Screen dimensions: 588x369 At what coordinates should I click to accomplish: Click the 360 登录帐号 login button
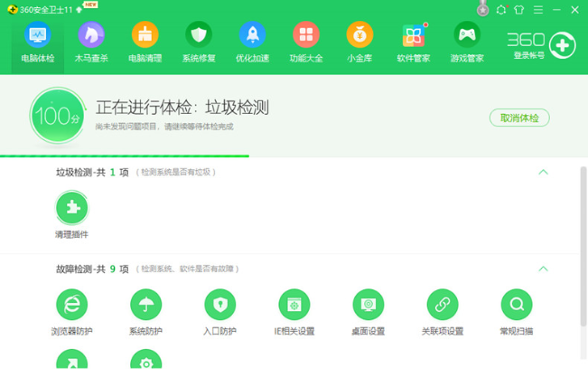540,44
